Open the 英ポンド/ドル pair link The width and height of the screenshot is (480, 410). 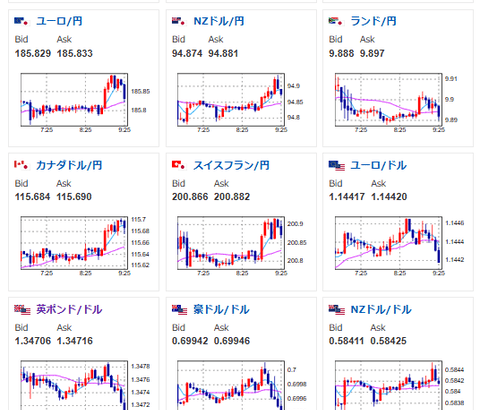click(x=69, y=309)
